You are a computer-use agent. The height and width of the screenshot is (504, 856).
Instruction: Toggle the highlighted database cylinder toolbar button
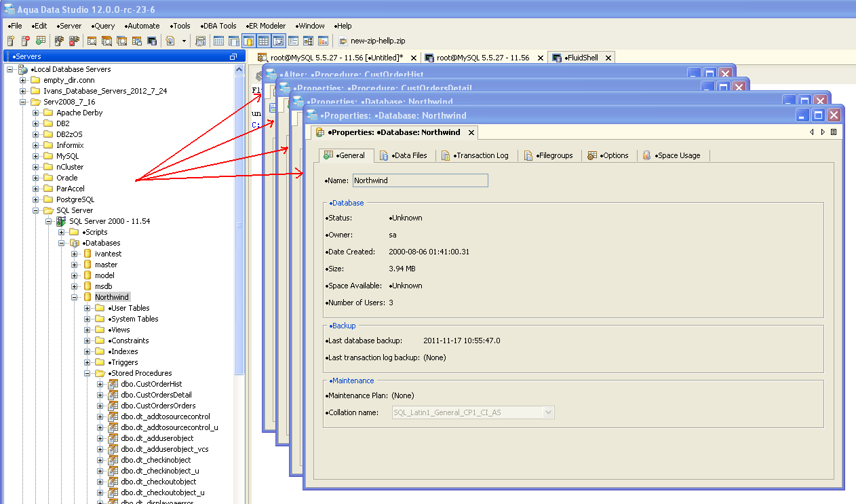point(248,41)
